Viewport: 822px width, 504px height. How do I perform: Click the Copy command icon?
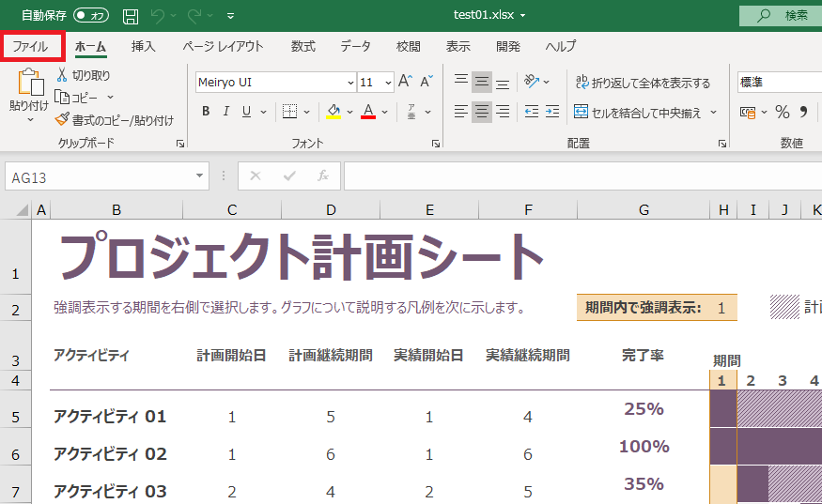(x=62, y=98)
